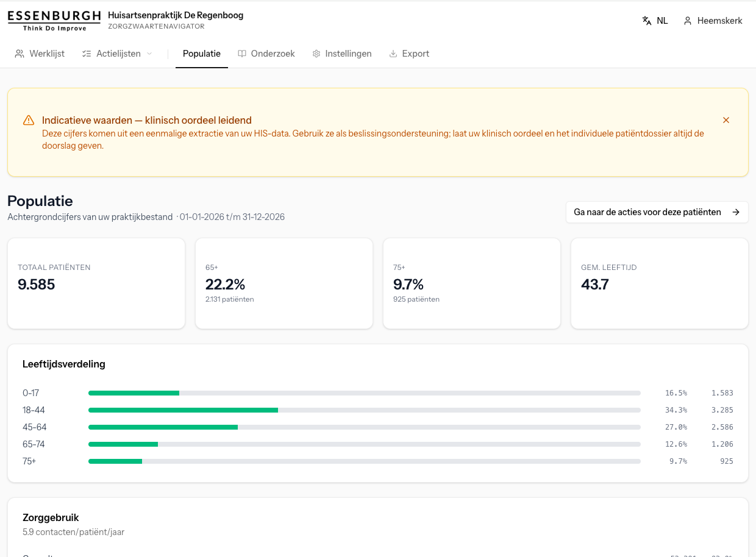The width and height of the screenshot is (756, 557).
Task: Click the 18-44 age distribution bar
Action: pyautogui.click(x=365, y=410)
